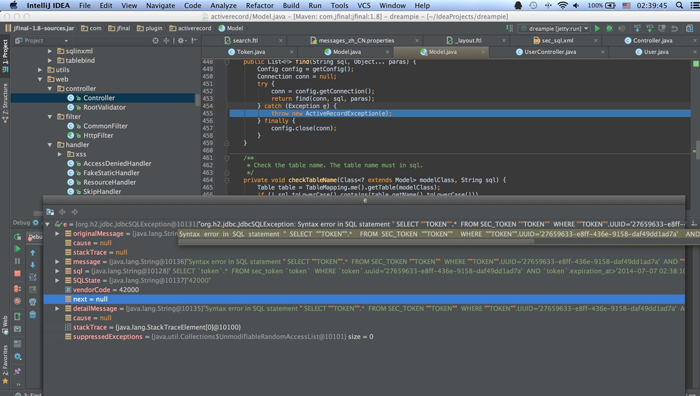700x396 pixels.
Task: Click the Wi-Fi status icon
Action: tap(562, 5)
